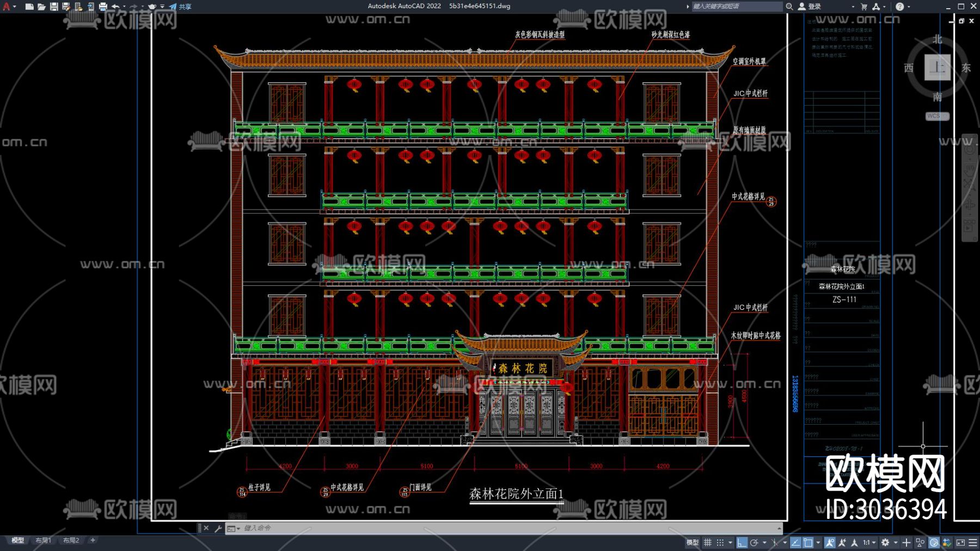Close the command line panel

(206, 528)
